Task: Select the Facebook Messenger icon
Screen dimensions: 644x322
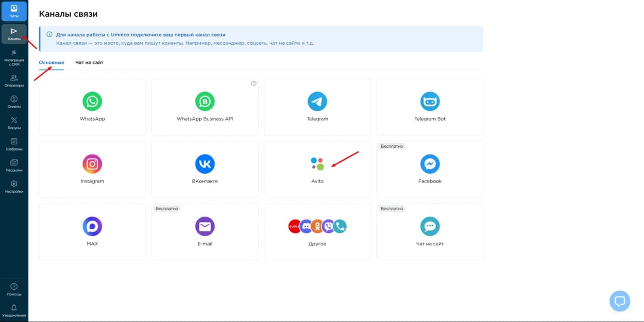Action: pos(430,164)
